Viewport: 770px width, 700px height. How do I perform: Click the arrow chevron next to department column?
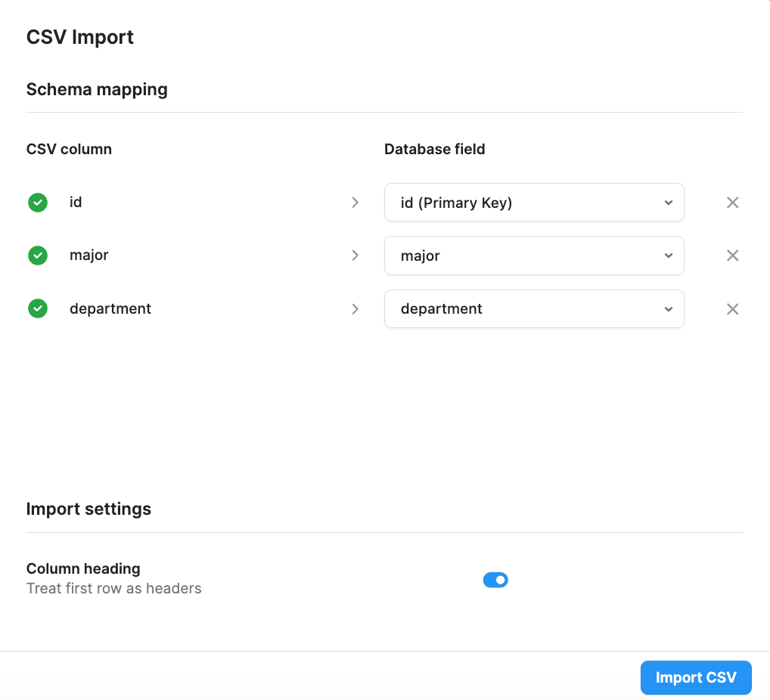pos(355,308)
